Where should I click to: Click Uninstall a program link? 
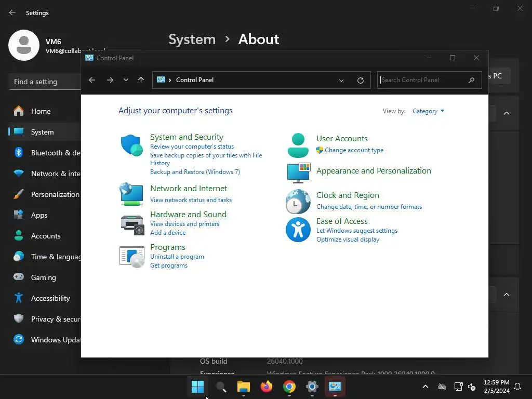(177, 257)
